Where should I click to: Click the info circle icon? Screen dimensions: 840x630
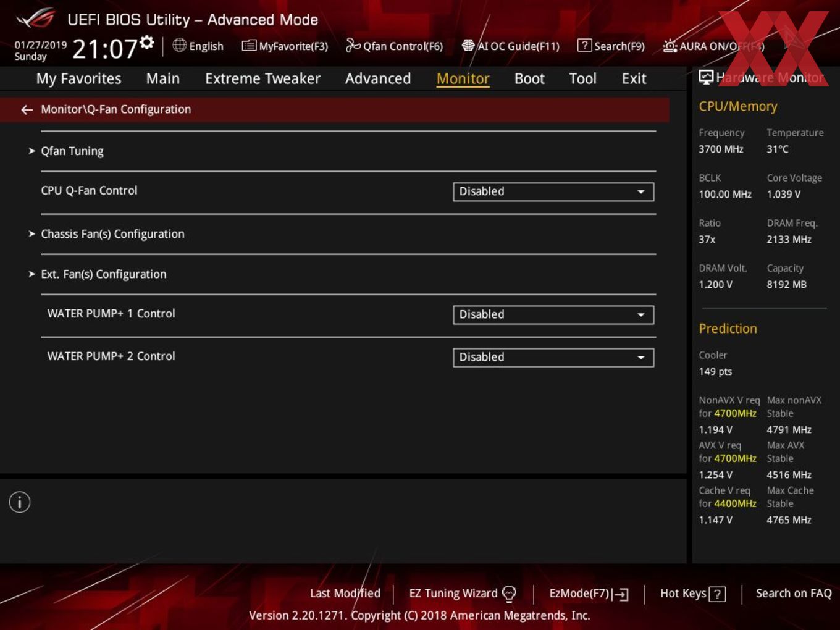(x=20, y=502)
